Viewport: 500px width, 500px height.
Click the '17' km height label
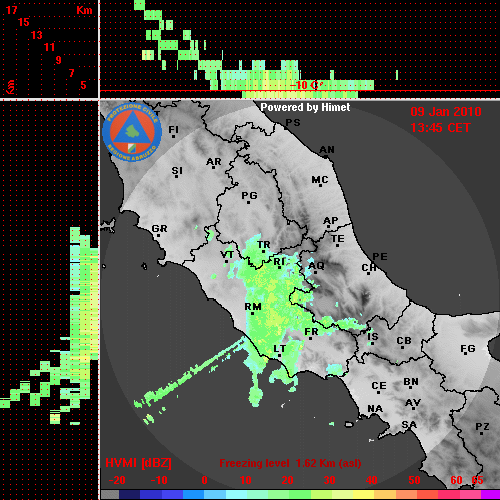click(11, 10)
